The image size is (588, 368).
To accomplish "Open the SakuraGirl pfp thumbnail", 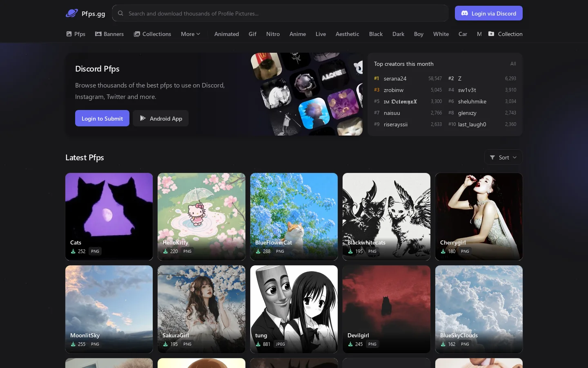I will click(x=201, y=309).
